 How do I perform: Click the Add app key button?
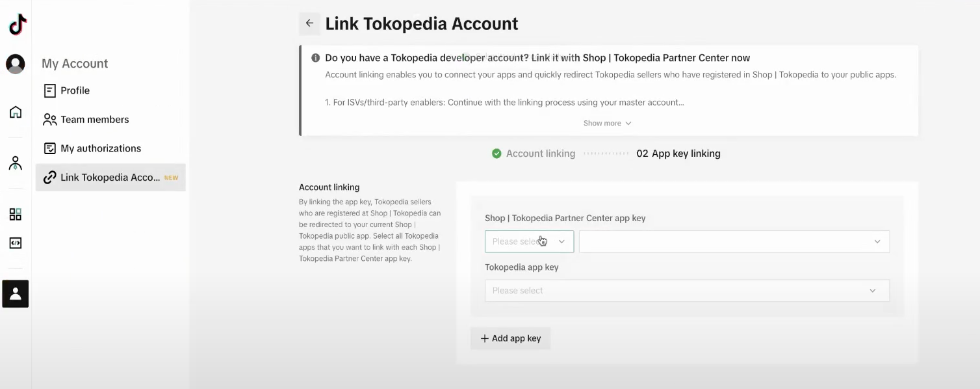(x=510, y=338)
